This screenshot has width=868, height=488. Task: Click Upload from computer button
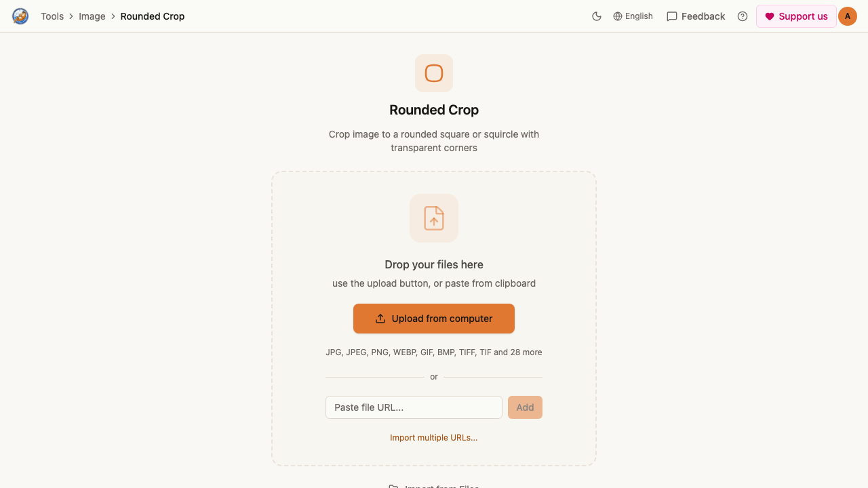point(434,319)
